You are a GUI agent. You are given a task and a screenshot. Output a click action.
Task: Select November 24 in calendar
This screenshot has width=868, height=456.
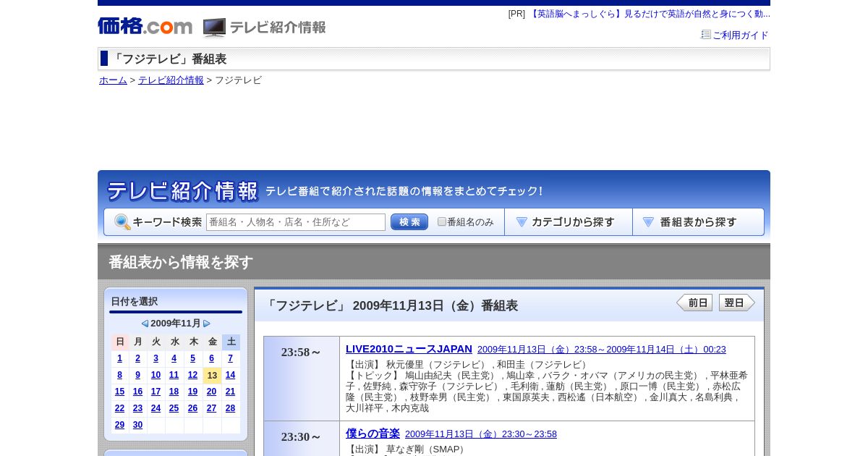point(156,408)
